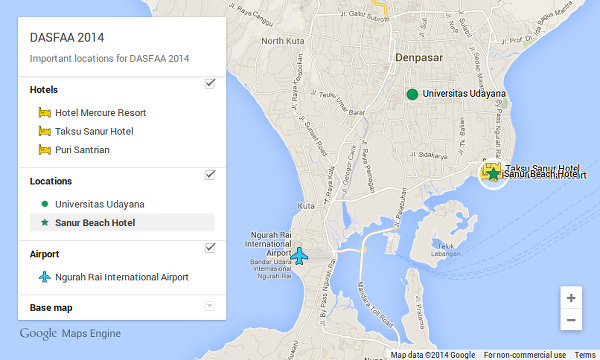Screen dimensions: 600x360
Task: Click the DASFAA 2014 map title
Action: 67,37
